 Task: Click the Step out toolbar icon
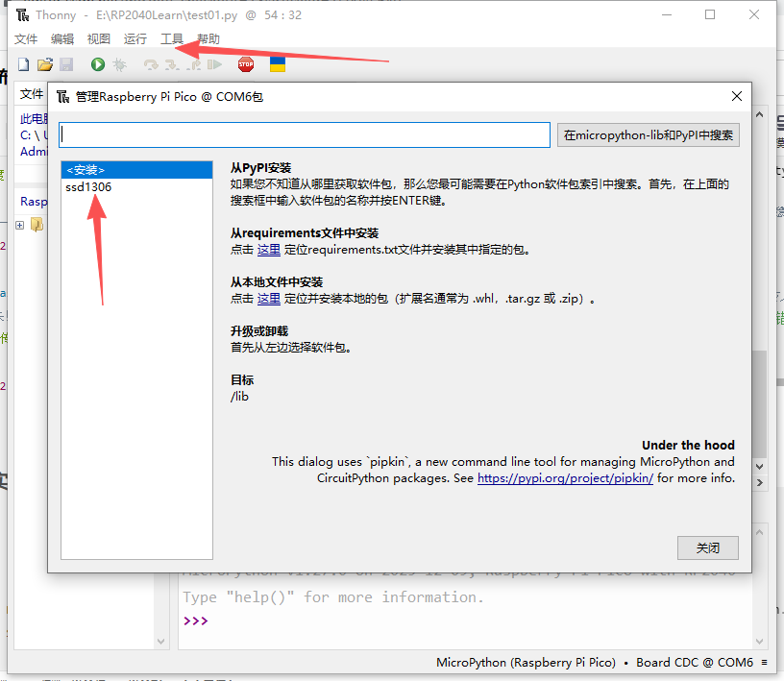[x=193, y=64]
